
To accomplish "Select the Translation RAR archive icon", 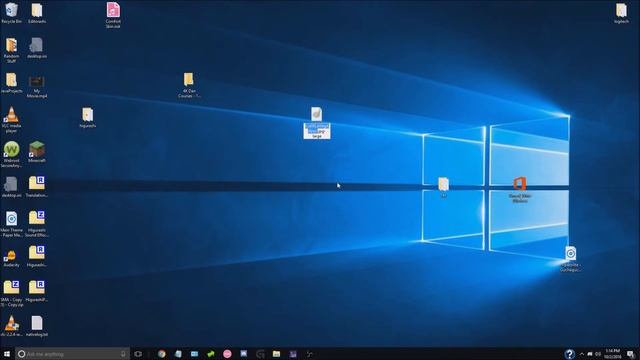I will click(37, 187).
